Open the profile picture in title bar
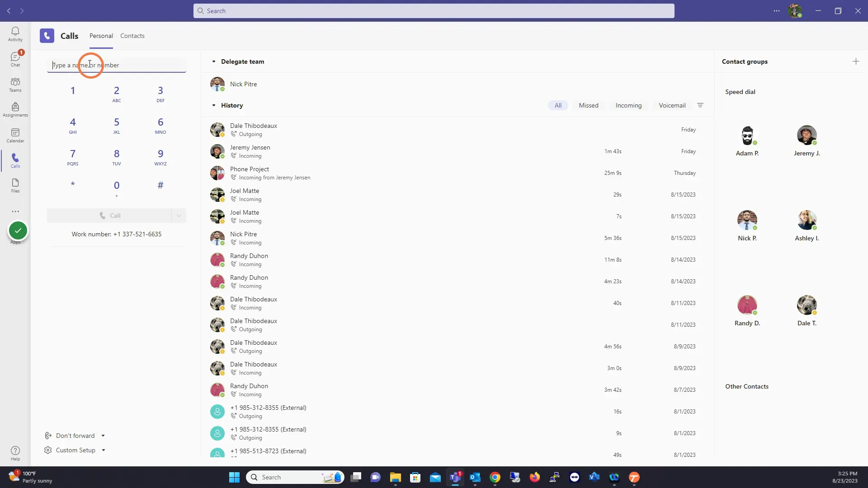The width and height of the screenshot is (868, 488). [795, 11]
